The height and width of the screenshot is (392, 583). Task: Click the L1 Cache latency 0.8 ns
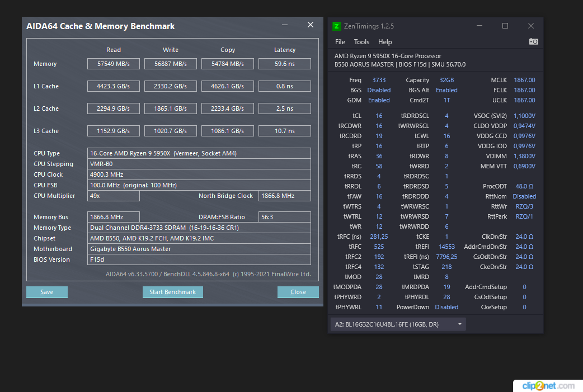tap(284, 86)
